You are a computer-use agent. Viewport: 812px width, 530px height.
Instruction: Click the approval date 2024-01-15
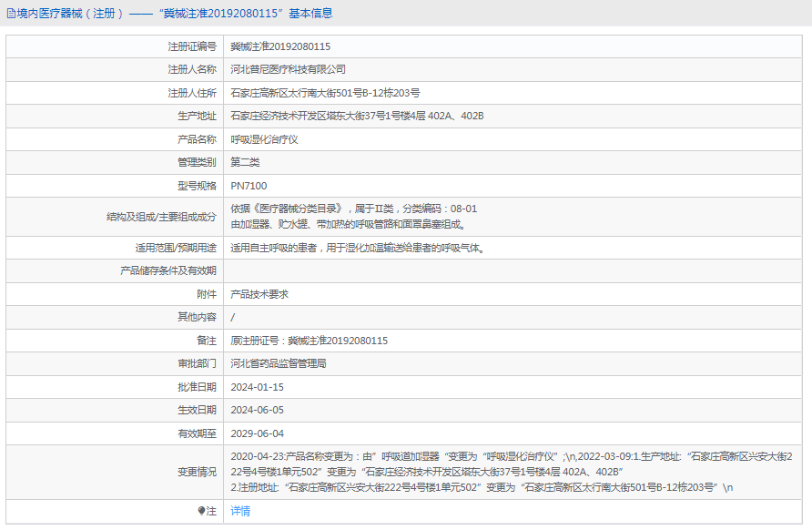(258, 387)
